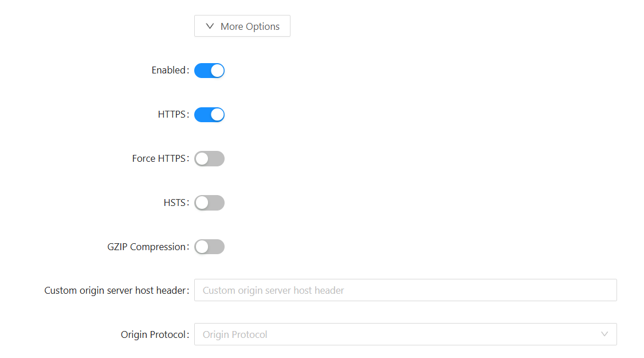Turn off the Enabled switch
644x358 pixels.
209,71
